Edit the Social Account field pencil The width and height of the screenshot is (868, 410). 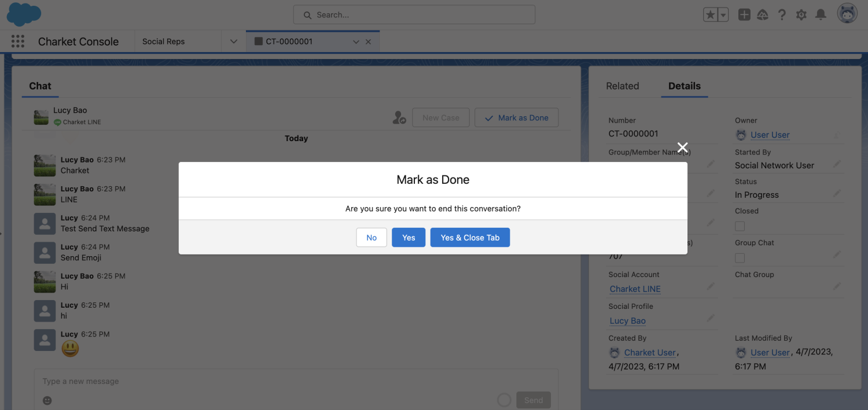pos(711,286)
